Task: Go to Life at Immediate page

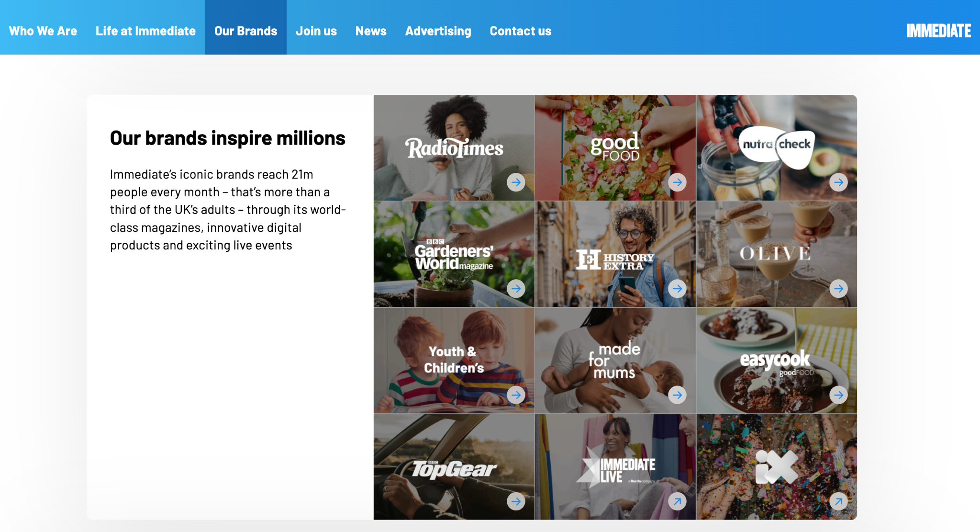Action: pyautogui.click(x=145, y=31)
